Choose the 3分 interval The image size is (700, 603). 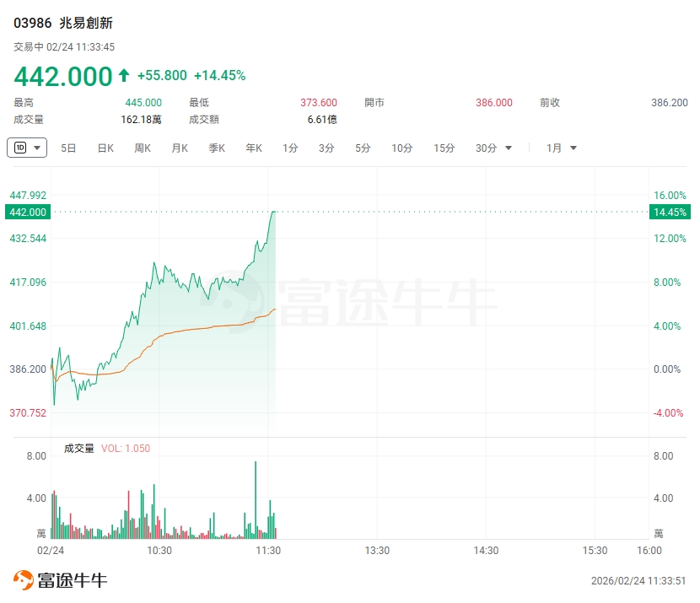tap(326, 148)
